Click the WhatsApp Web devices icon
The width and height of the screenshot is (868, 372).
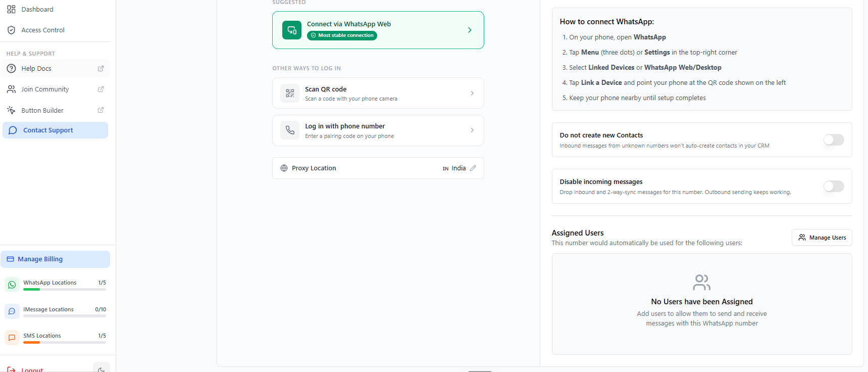coord(292,30)
